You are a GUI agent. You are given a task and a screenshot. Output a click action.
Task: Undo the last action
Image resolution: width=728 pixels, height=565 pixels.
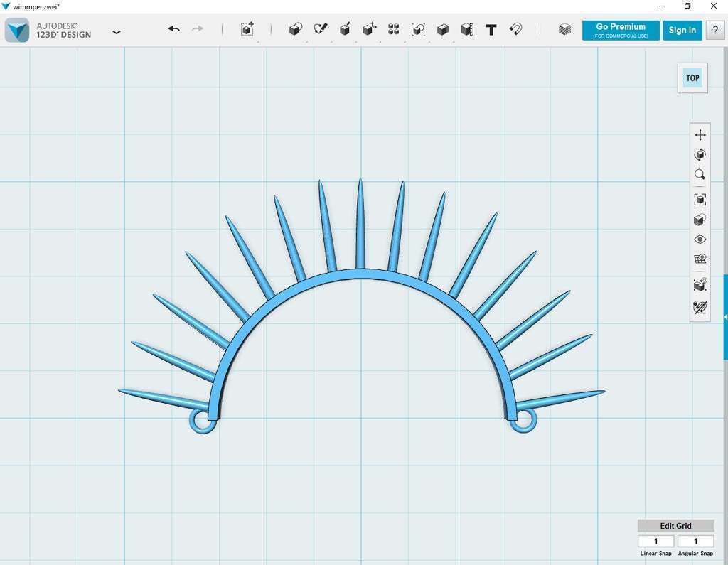[173, 29]
